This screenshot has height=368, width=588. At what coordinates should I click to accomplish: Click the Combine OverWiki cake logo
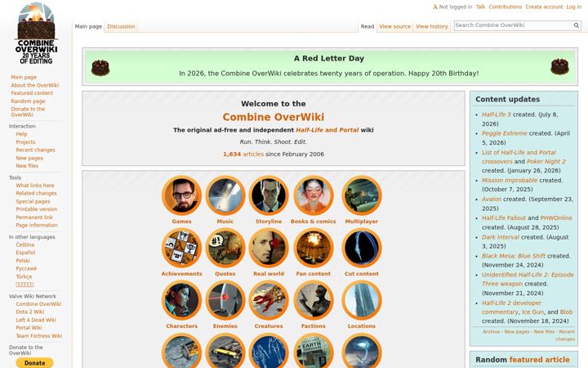click(36, 33)
